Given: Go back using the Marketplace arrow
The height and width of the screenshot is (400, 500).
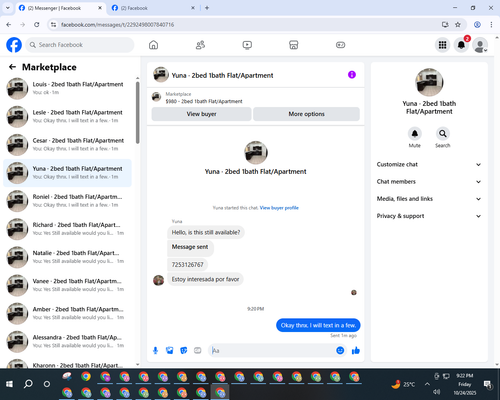Looking at the screenshot, I should [12, 67].
